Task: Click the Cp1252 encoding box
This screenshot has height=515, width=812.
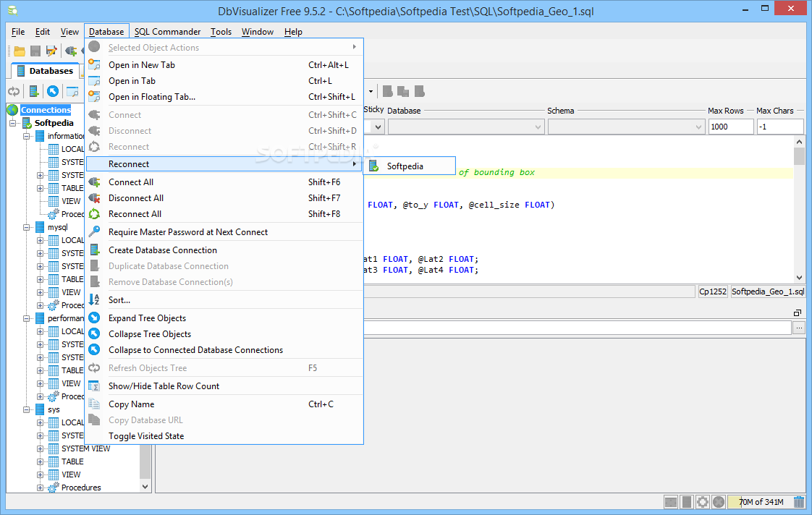Action: [713, 291]
